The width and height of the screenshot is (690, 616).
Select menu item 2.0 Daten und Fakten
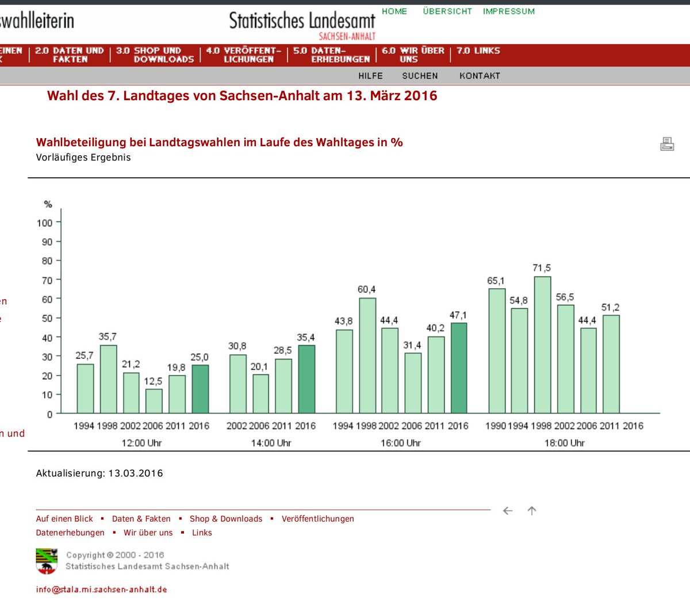click(x=69, y=54)
